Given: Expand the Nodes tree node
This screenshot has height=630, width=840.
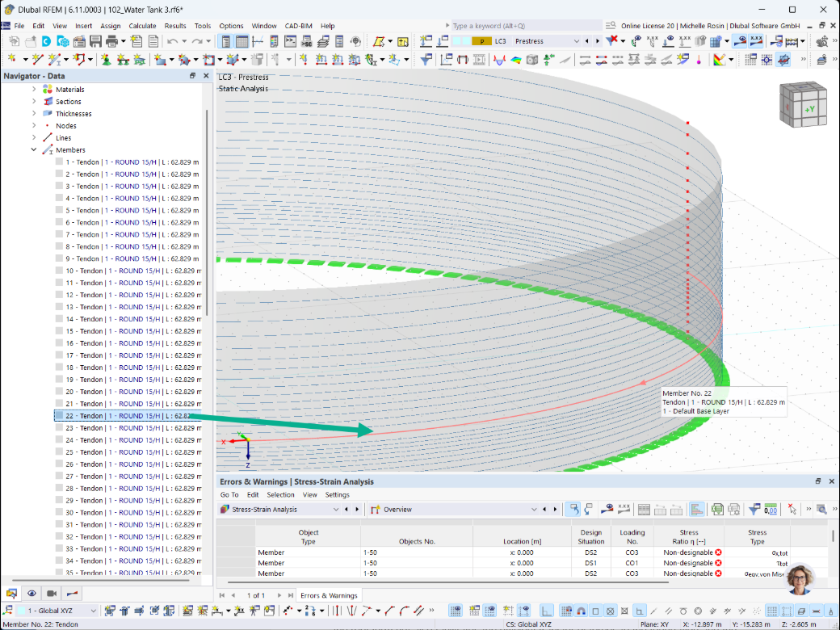Looking at the screenshot, I should 34,125.
